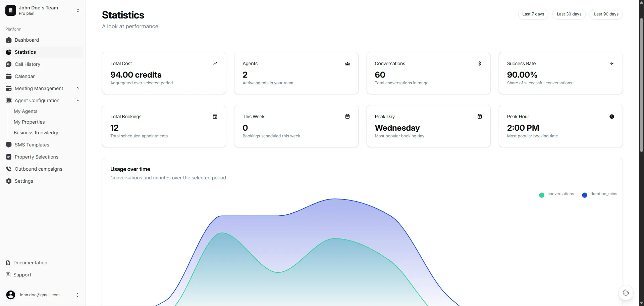The width and height of the screenshot is (644, 306).
Task: Click the Outbound campaigns phone icon
Action: click(9, 169)
